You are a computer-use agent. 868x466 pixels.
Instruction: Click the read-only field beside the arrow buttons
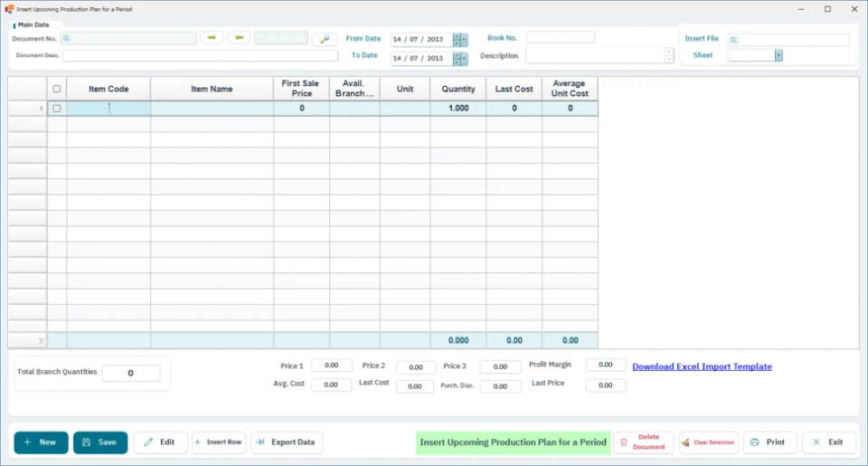tap(281, 38)
